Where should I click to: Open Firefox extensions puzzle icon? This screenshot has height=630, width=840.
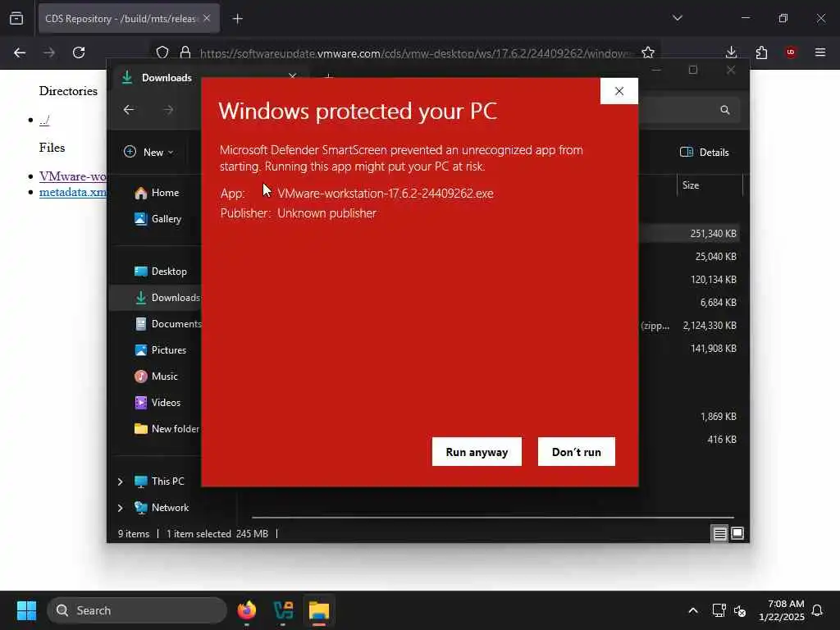pos(761,52)
